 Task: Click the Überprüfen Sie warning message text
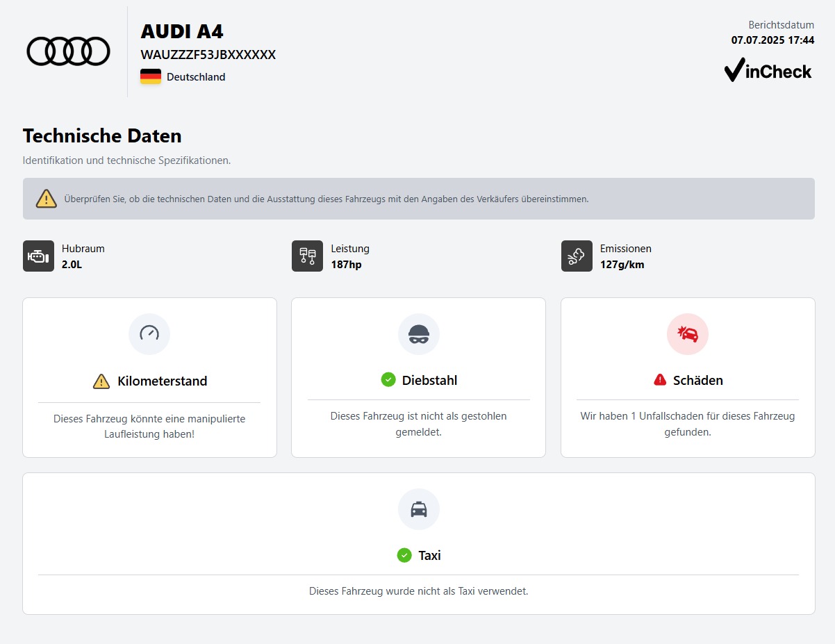(x=326, y=199)
